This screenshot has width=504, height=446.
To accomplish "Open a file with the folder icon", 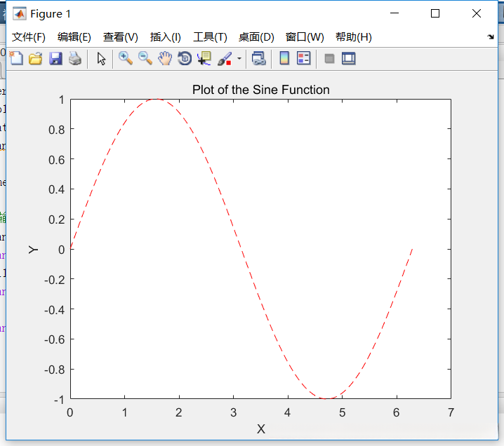I will pyautogui.click(x=35, y=59).
